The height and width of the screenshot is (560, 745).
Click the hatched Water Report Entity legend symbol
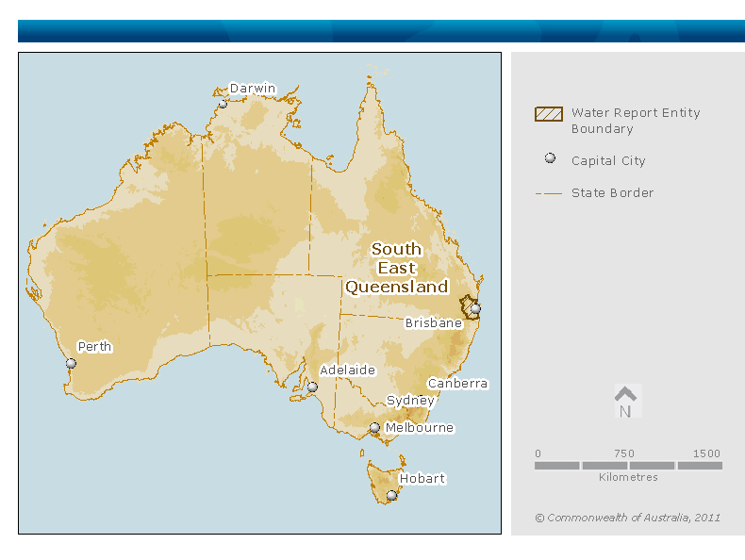click(x=549, y=114)
